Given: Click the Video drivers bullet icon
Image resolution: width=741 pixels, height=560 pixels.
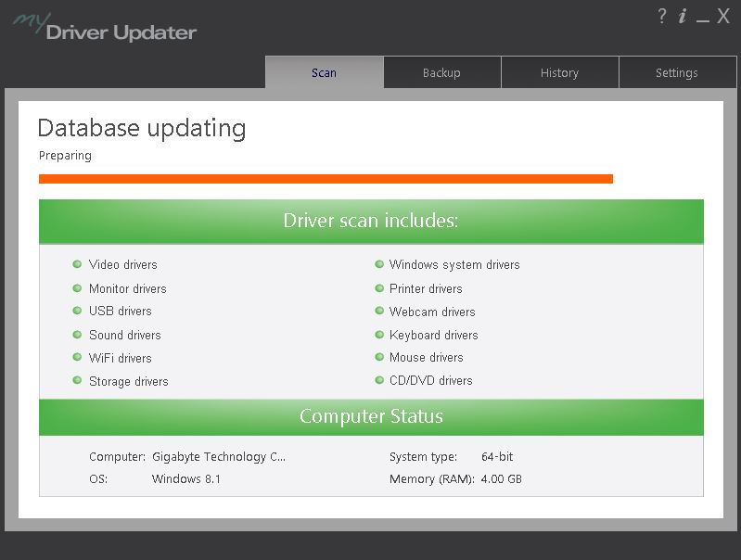Looking at the screenshot, I should tap(77, 264).
